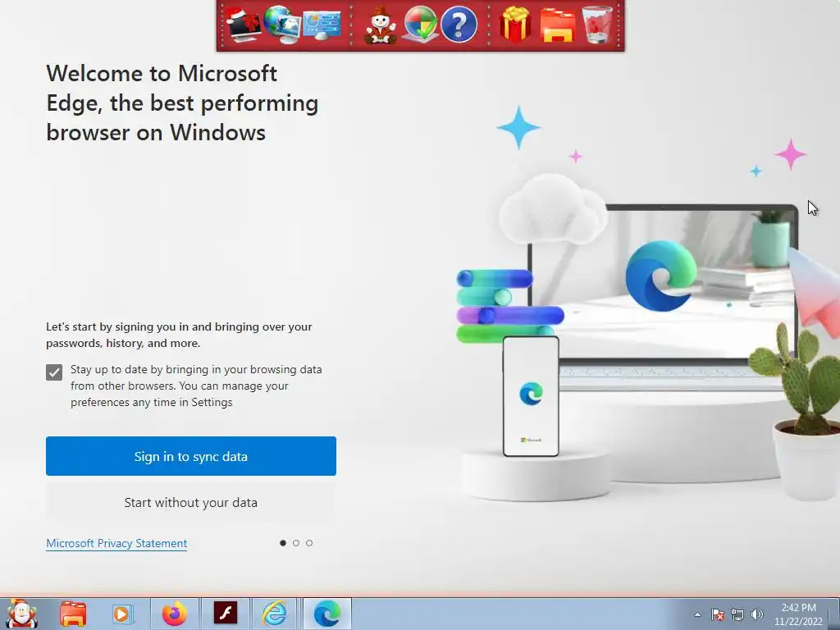Click the 'Stay up to date' checkbox label
The width and height of the screenshot is (840, 630).
(196, 386)
